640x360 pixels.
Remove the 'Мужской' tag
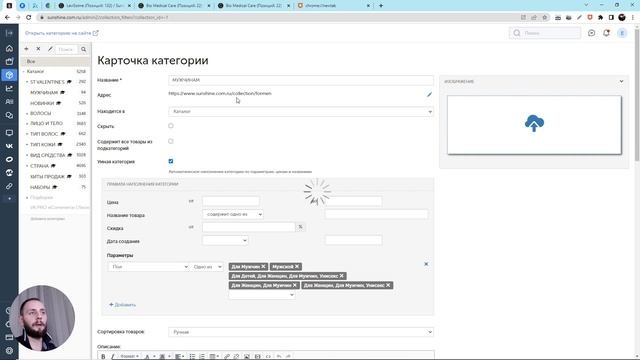pos(297,267)
